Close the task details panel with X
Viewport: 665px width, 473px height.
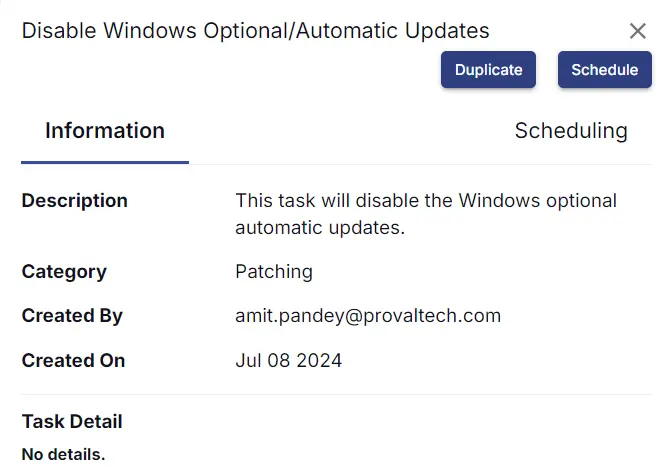coord(637,31)
